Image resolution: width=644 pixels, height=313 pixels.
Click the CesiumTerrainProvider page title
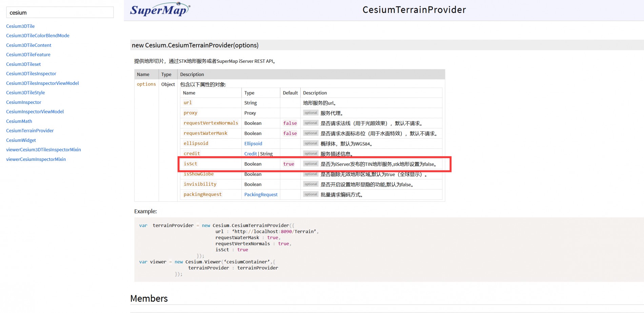click(x=414, y=10)
